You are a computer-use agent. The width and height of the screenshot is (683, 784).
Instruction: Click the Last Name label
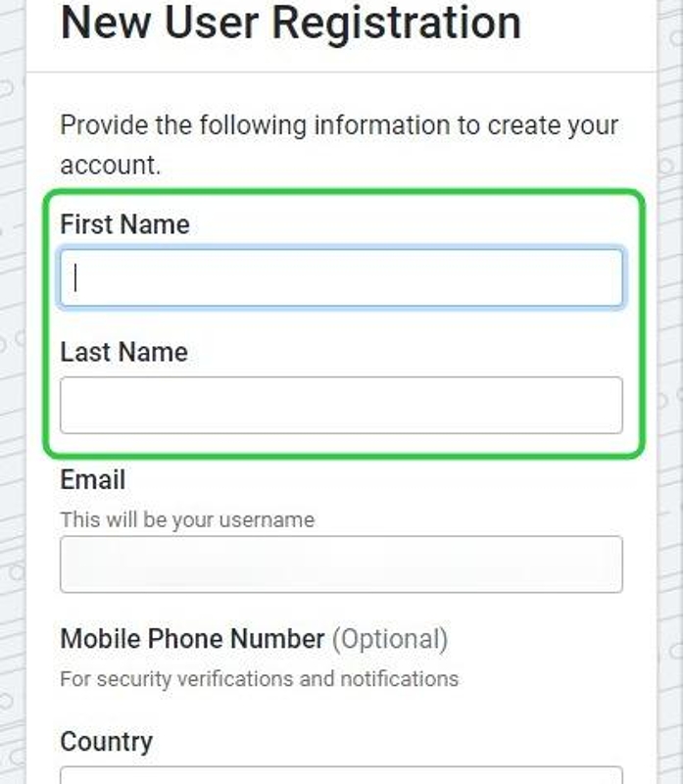123,352
